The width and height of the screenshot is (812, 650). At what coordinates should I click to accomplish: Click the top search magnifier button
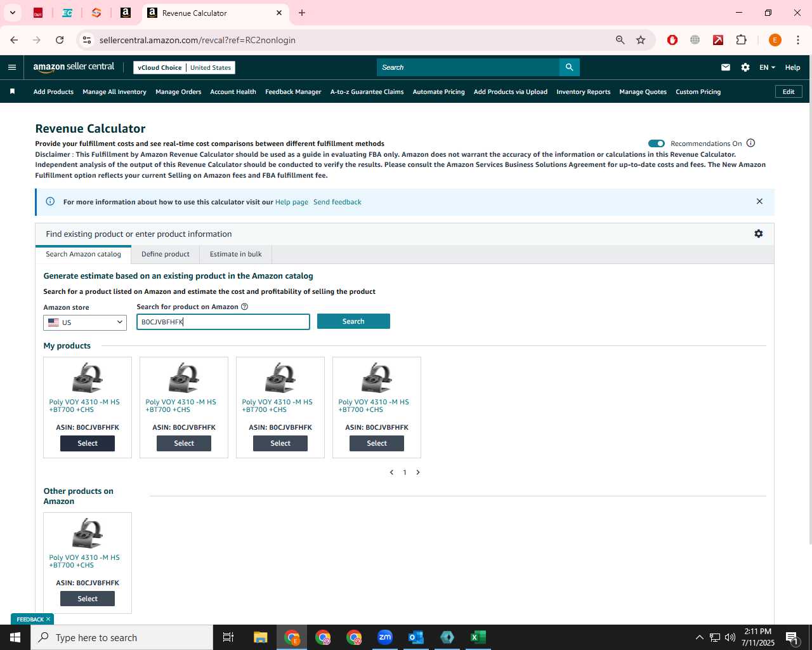point(569,67)
